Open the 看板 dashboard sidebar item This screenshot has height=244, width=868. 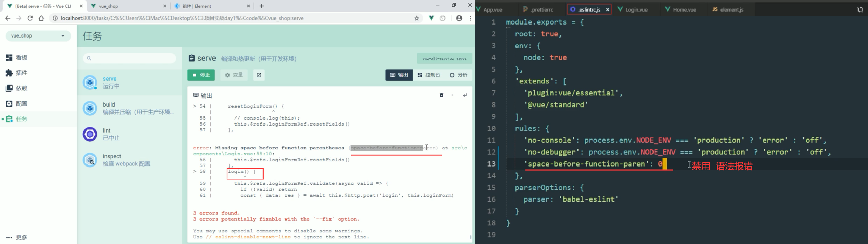tap(17, 57)
